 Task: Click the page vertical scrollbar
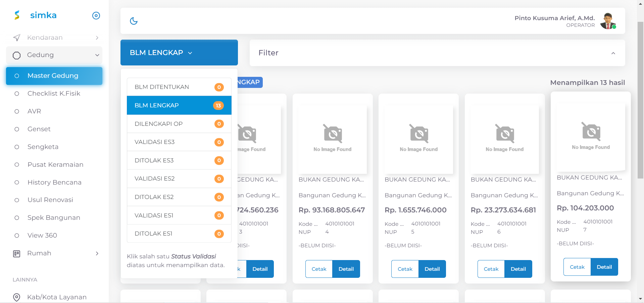(x=640, y=101)
